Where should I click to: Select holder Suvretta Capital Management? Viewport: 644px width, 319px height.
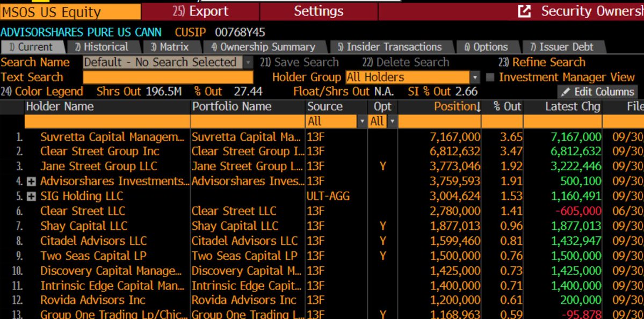pos(113,137)
